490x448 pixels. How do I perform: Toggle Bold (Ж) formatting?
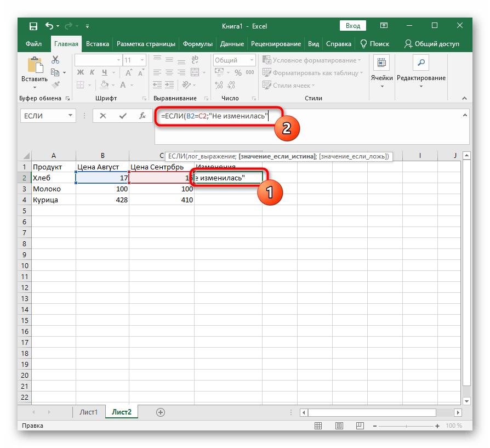click(81, 72)
